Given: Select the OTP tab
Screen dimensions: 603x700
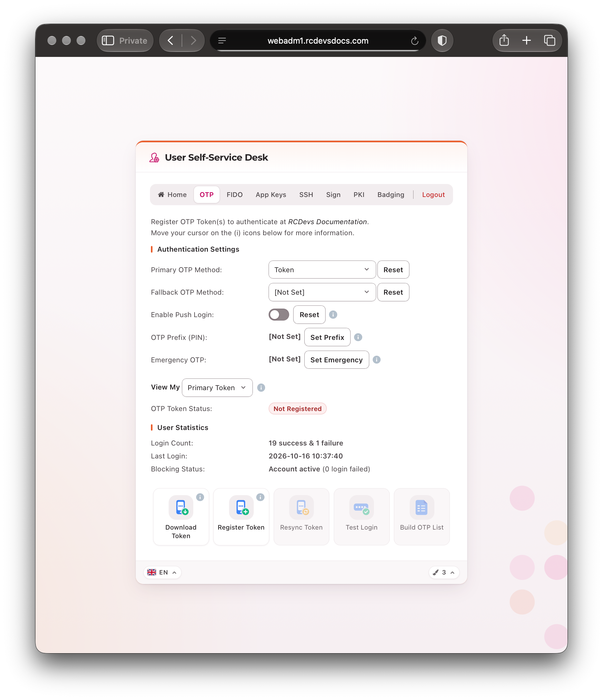Looking at the screenshot, I should (x=207, y=194).
